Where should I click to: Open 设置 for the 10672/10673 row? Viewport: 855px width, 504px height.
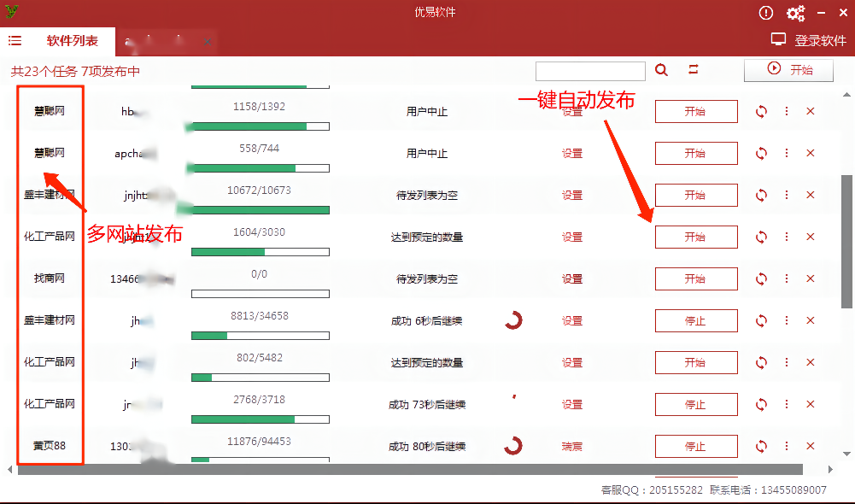click(x=572, y=196)
